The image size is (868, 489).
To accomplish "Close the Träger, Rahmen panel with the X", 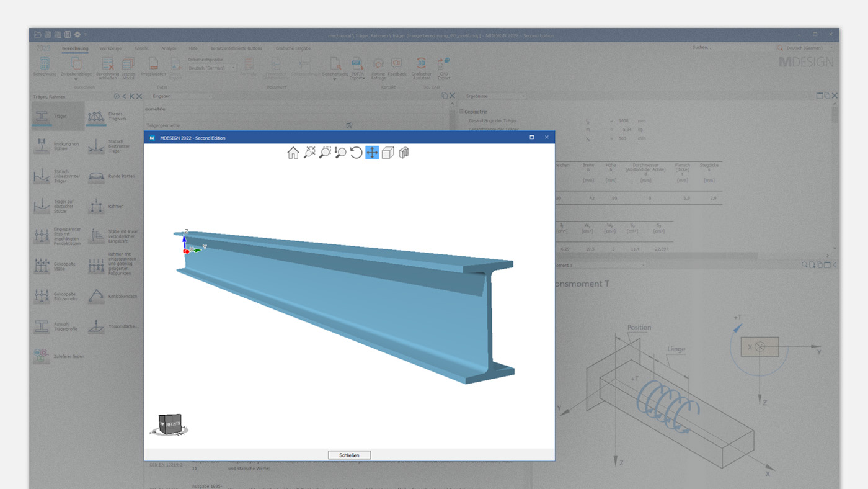I will [x=139, y=96].
